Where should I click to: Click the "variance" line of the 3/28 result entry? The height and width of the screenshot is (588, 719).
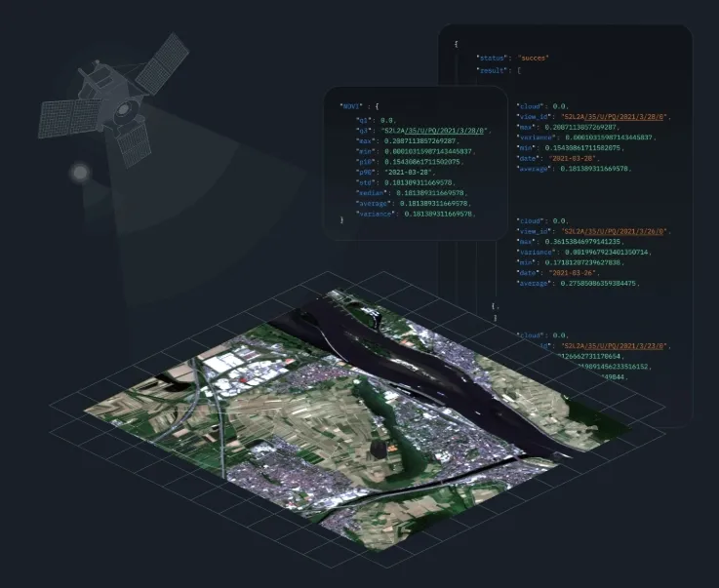tap(586, 137)
